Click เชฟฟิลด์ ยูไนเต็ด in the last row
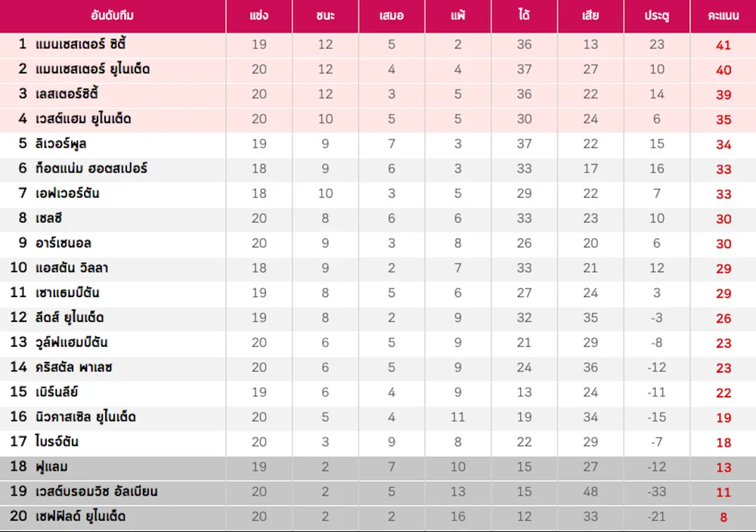The image size is (756, 532). pos(81,516)
